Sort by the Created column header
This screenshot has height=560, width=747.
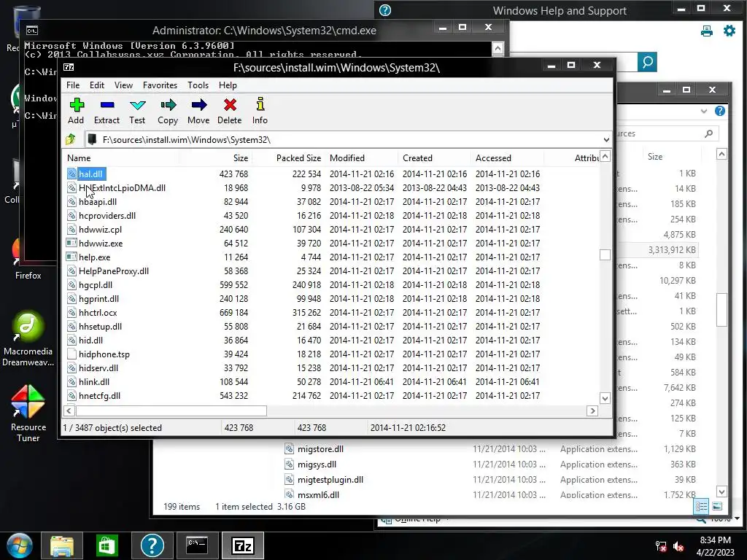pos(435,158)
